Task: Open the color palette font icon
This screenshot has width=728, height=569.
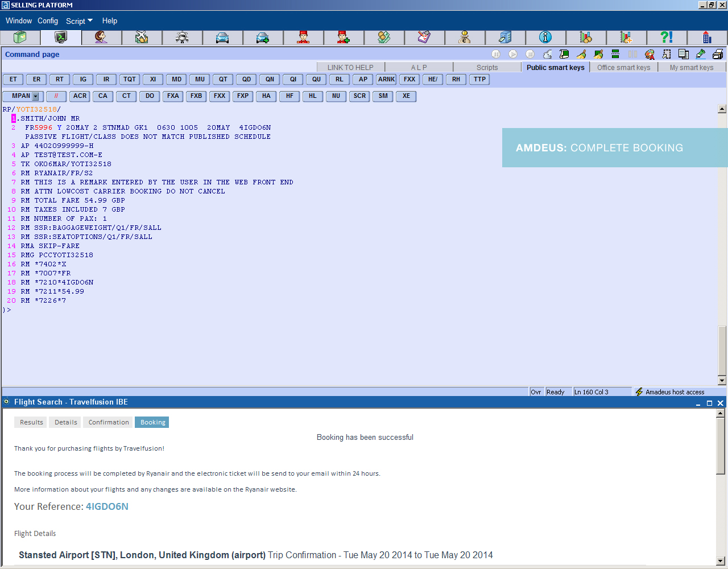Action: coord(650,54)
